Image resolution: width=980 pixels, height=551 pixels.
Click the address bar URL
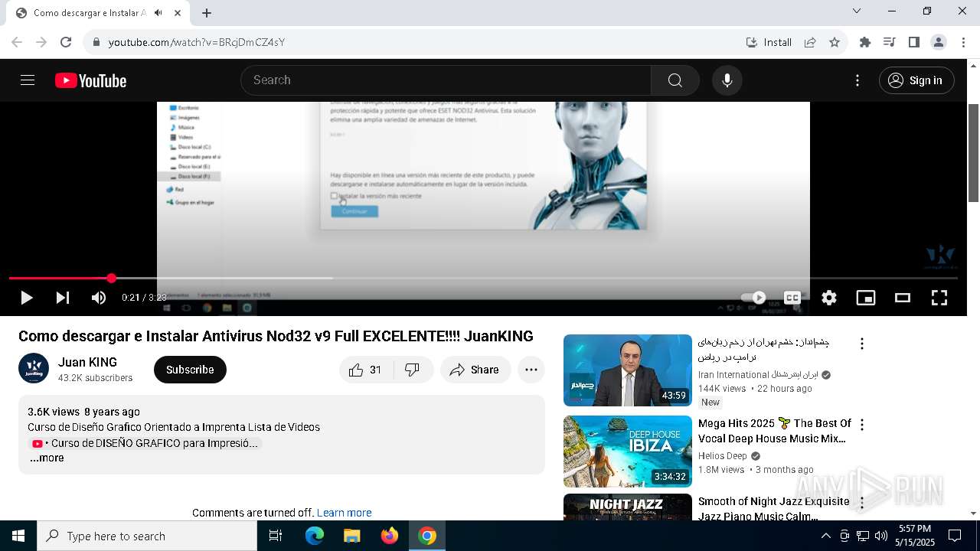pyautogui.click(x=196, y=42)
